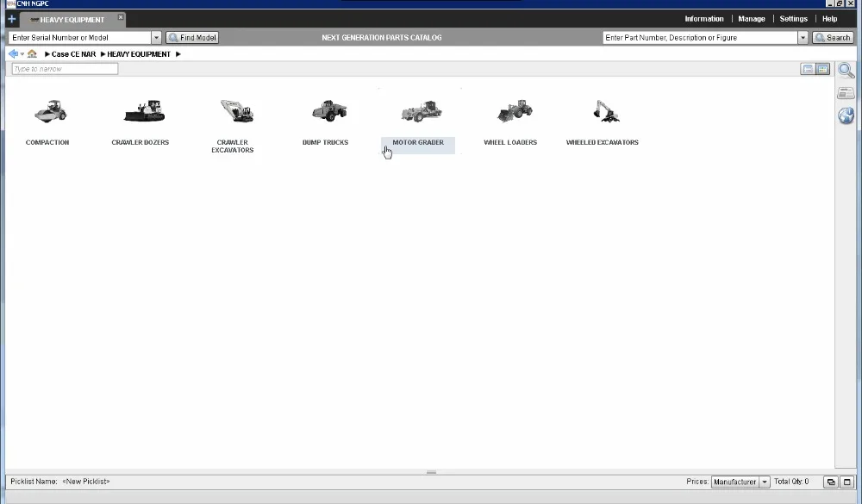Click the overlapping-windows picklist panel button
The height and width of the screenshot is (504, 862).
tap(831, 482)
